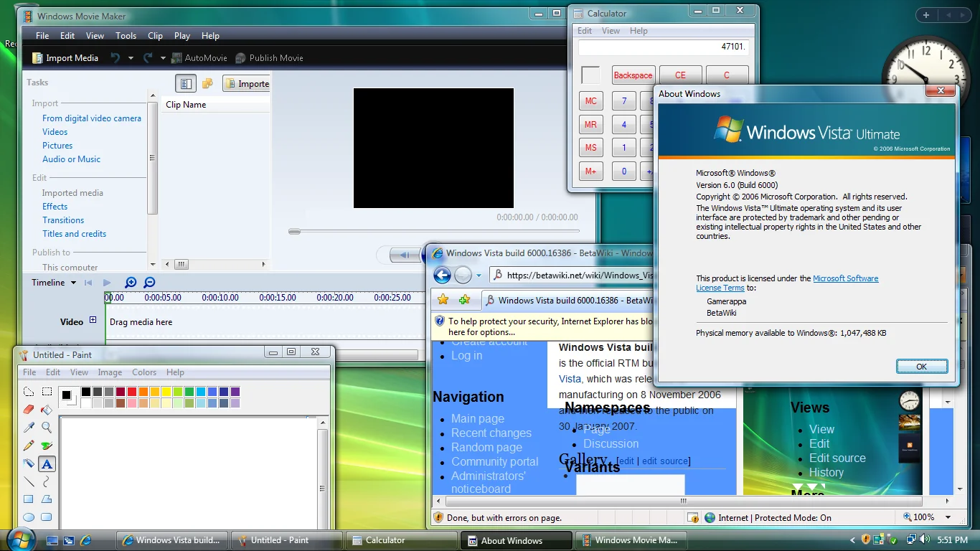980x551 pixels.
Task: Select the Line tool in Paint
Action: click(x=29, y=481)
